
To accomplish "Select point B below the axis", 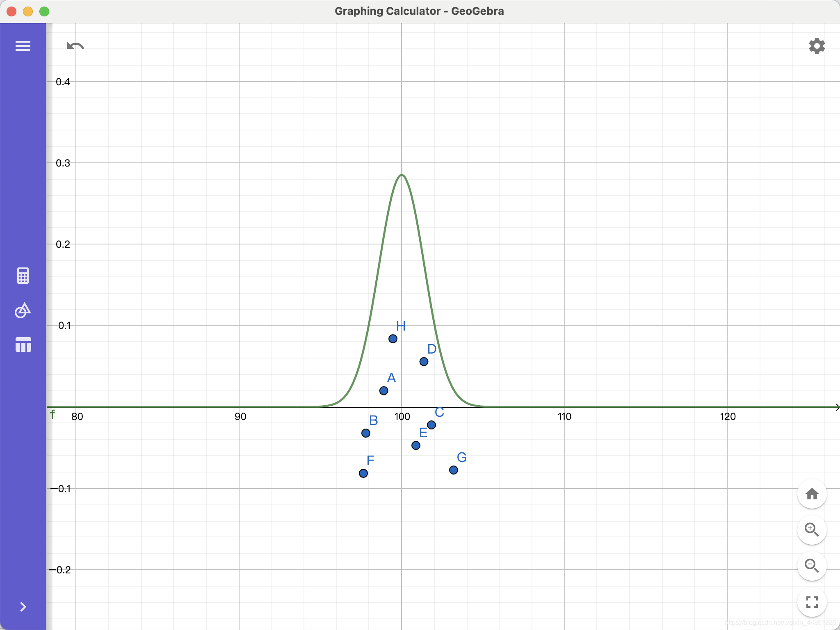I will (x=366, y=433).
